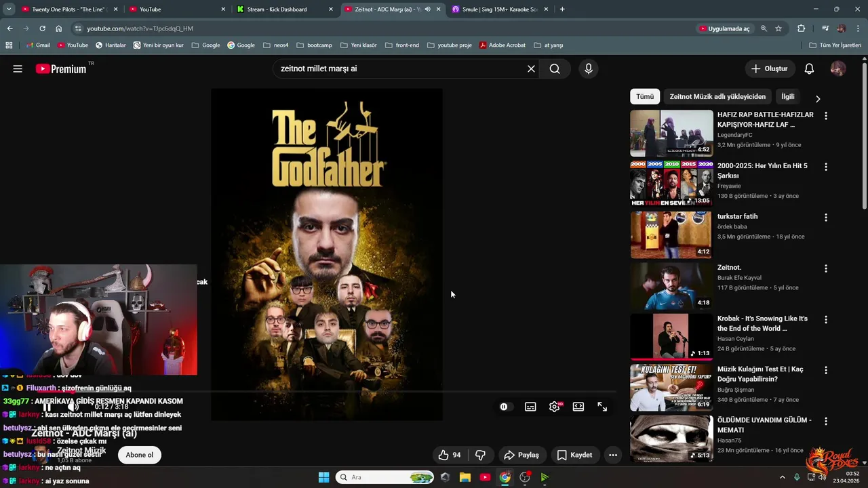Select the Tümü filter chip
868x488 pixels.
[x=645, y=96]
